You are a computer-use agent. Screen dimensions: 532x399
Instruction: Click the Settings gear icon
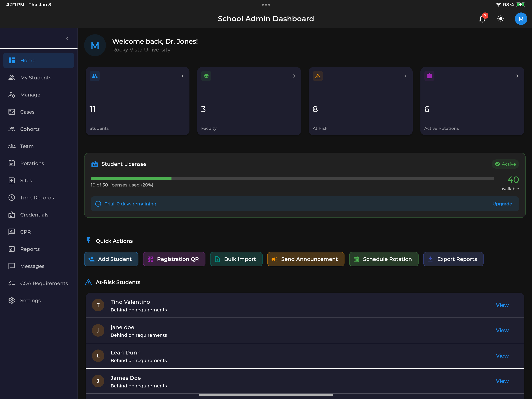click(x=11, y=300)
